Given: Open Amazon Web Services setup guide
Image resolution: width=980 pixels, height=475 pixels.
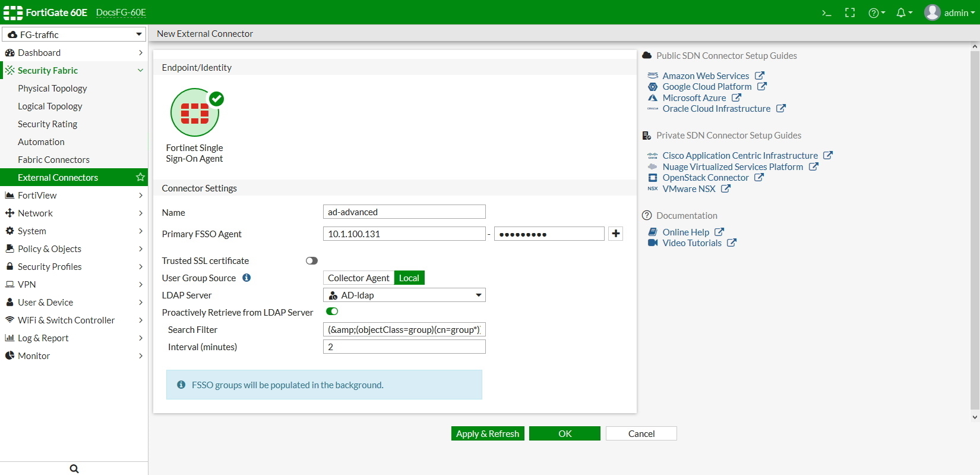Looking at the screenshot, I should coord(706,76).
